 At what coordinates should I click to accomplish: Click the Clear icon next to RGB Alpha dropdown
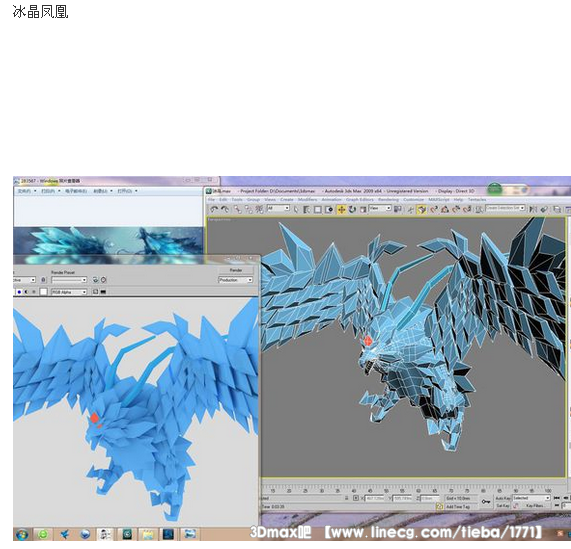pyautogui.click(x=95, y=292)
